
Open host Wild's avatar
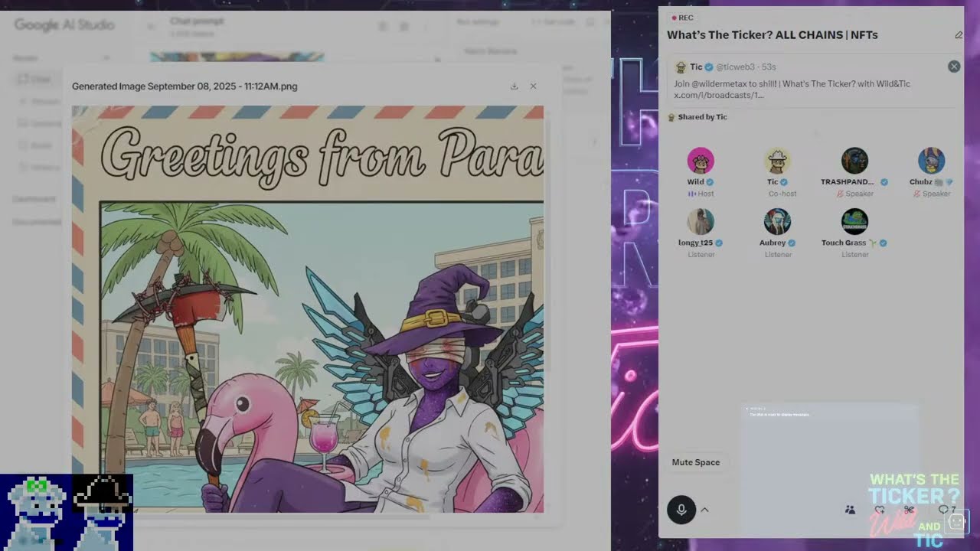click(x=701, y=161)
